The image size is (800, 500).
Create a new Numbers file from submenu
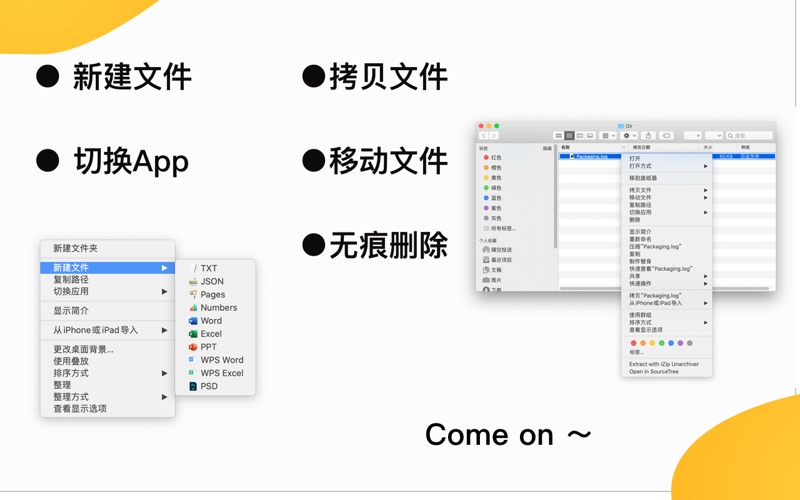(x=215, y=308)
